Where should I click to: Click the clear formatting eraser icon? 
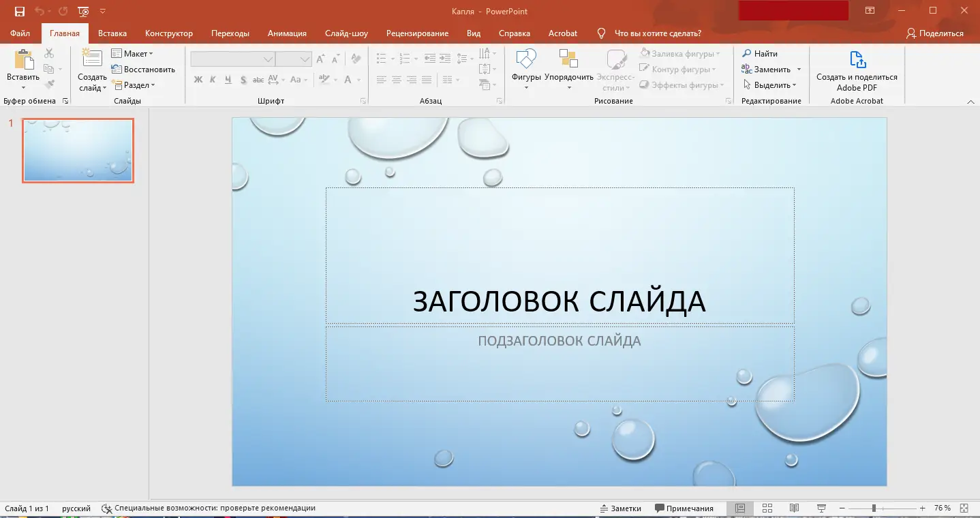(x=356, y=59)
